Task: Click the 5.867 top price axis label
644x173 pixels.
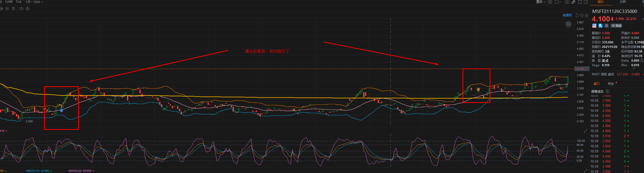Action: [580, 22]
